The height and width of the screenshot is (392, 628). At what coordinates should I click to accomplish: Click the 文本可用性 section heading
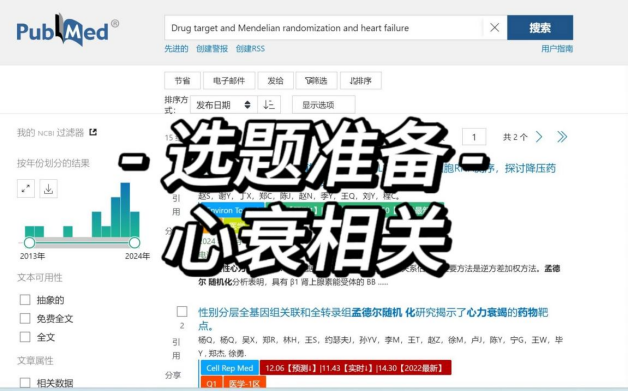(40, 277)
